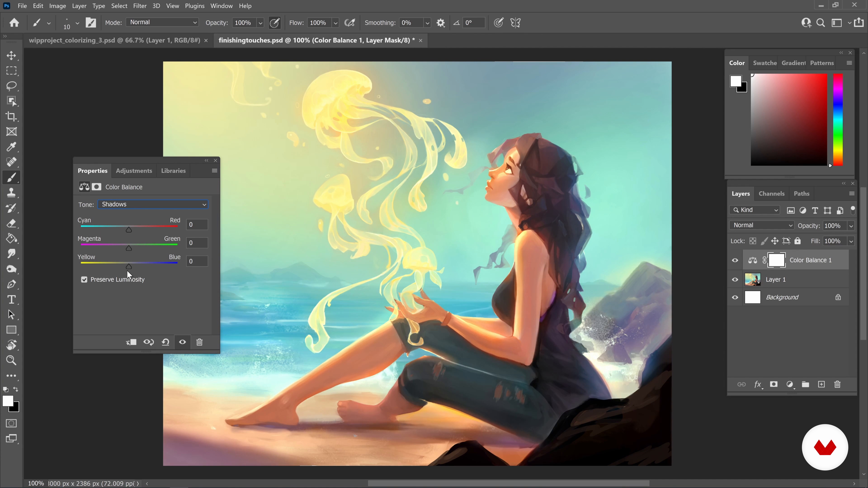Viewport: 868px width, 488px height.
Task: Expand layer Opacity dropdown arrow
Action: click(x=851, y=226)
